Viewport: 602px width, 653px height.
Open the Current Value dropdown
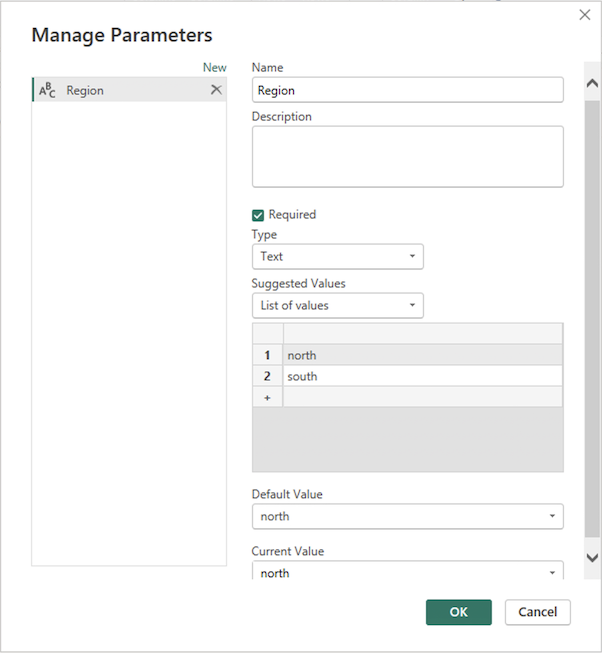coord(407,572)
